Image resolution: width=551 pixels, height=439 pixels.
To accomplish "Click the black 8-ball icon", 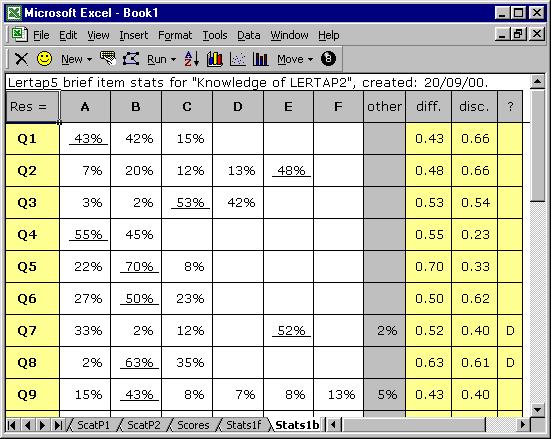I will pyautogui.click(x=328, y=59).
